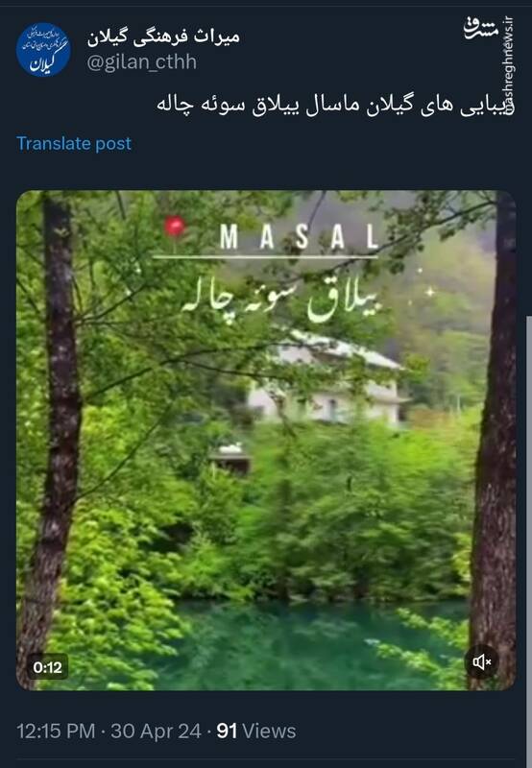Viewport: 532px width, 768px height.
Task: Open the Gilan heritage profile avatar
Action: pyautogui.click(x=43, y=50)
